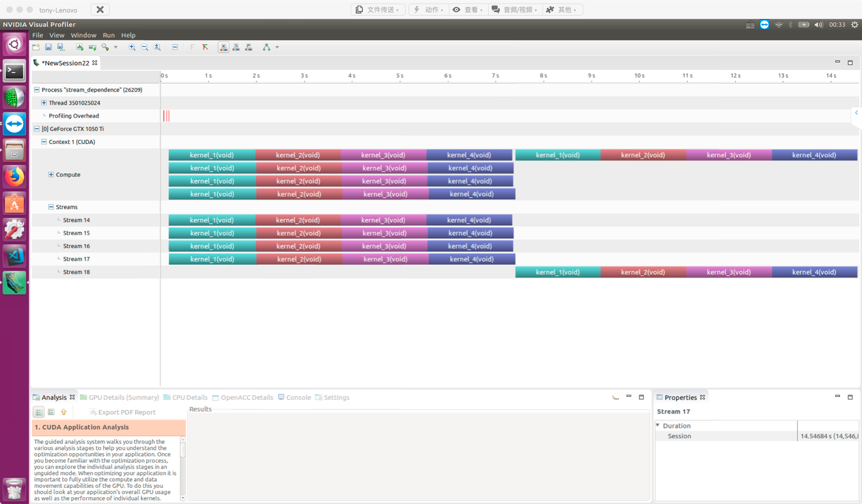Click the red F filter toolbar icon
This screenshot has height=504, width=862.
pos(205,47)
